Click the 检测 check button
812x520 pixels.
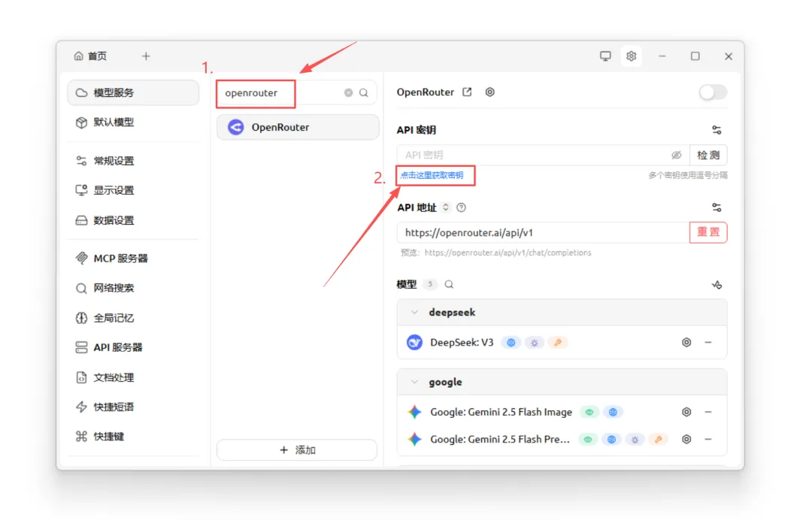[708, 155]
